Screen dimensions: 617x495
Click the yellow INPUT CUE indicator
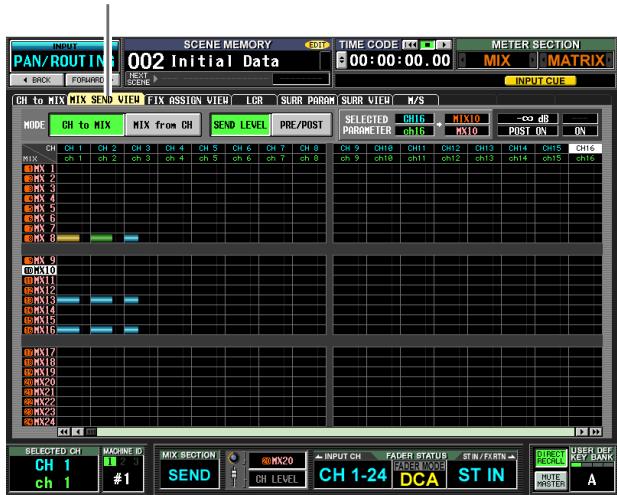(540, 81)
